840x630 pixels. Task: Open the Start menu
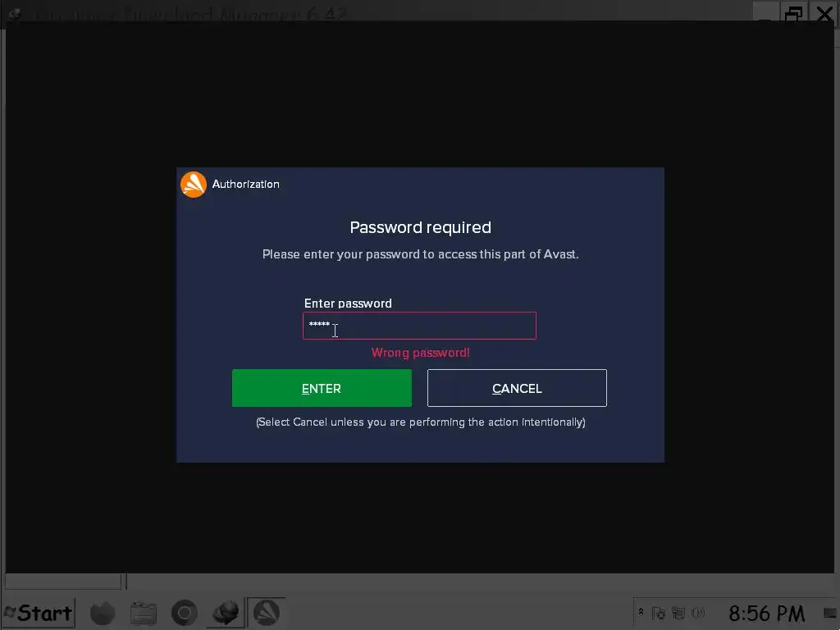pos(39,613)
